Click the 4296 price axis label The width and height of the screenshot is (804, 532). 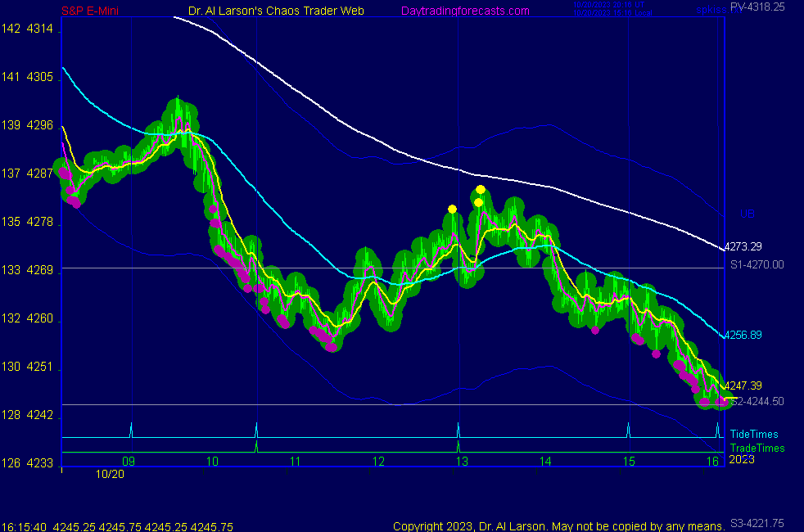40,125
